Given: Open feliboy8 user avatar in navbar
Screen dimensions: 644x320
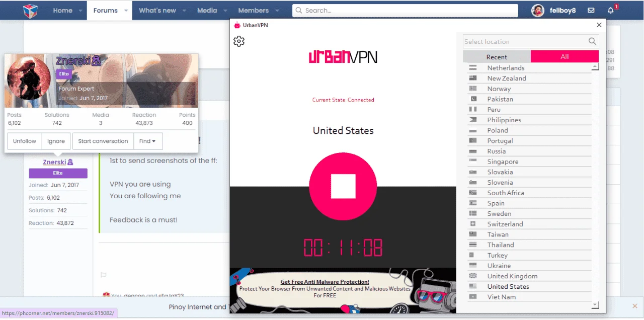Looking at the screenshot, I should (x=538, y=11).
